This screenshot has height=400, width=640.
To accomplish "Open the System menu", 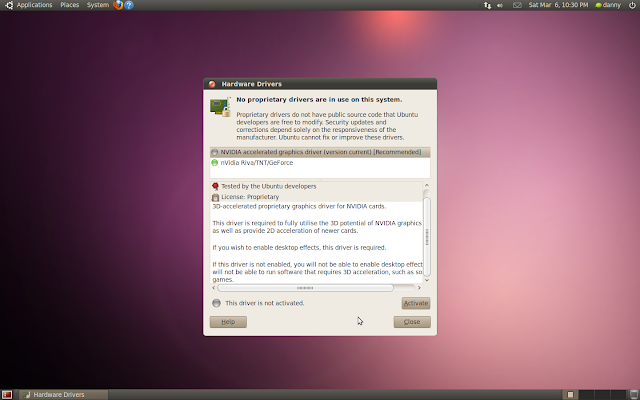I will click(x=98, y=5).
